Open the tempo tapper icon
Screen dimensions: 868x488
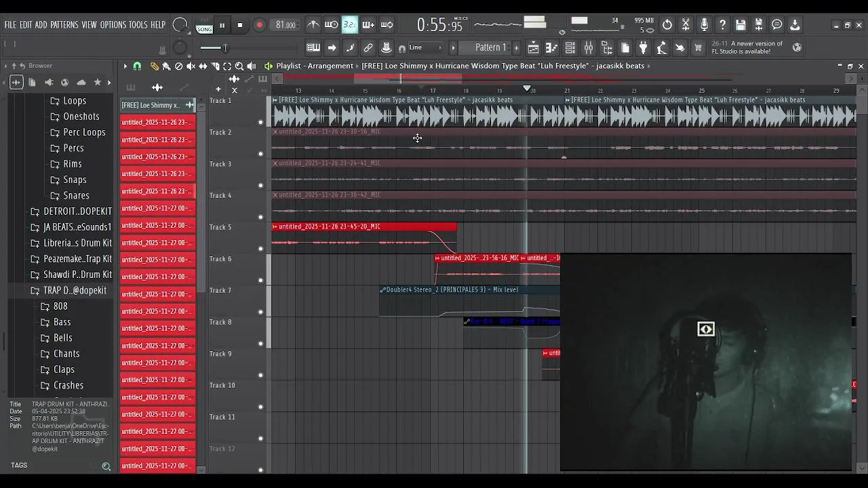click(662, 47)
